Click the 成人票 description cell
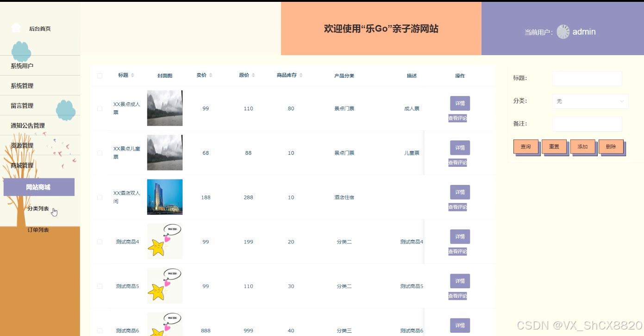Screen dimensions: 644x336 tap(412, 108)
